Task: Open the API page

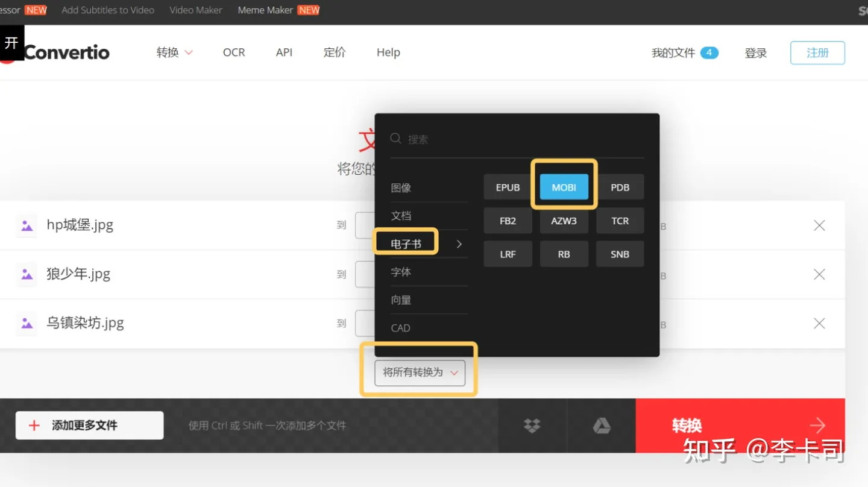Action: tap(284, 52)
